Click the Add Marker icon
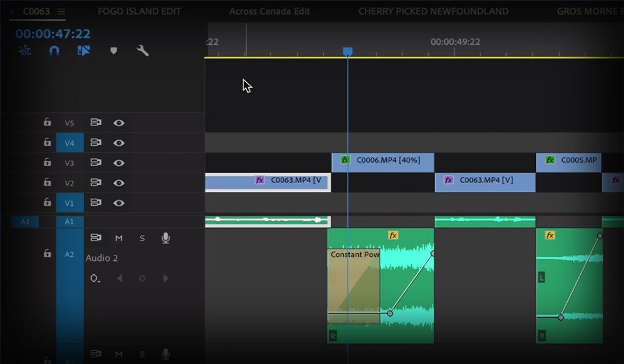 click(113, 50)
